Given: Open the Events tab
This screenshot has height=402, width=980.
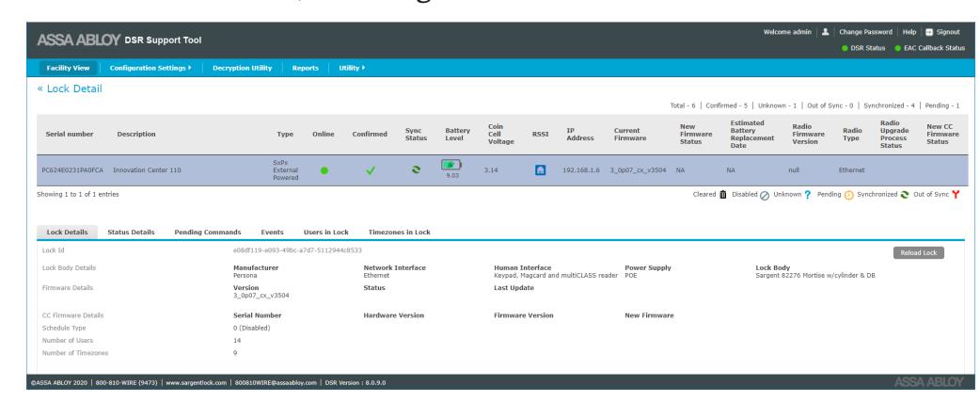Looking at the screenshot, I should pyautogui.click(x=272, y=232).
